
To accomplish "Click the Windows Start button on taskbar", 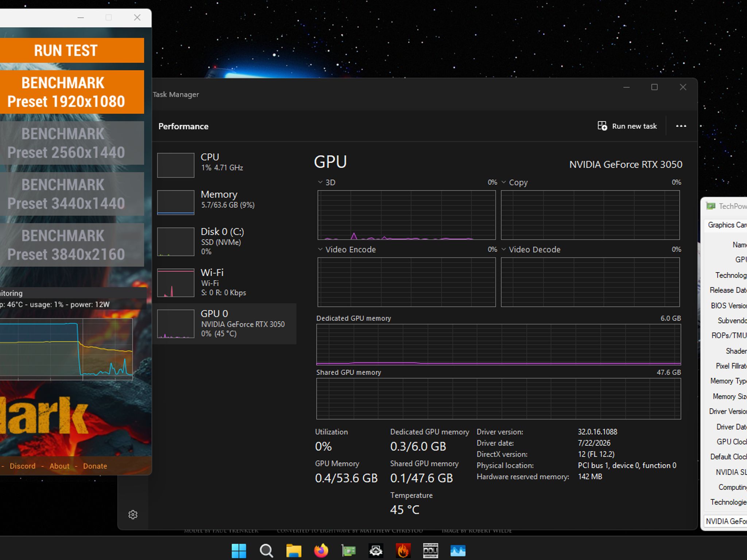I will coord(239,551).
